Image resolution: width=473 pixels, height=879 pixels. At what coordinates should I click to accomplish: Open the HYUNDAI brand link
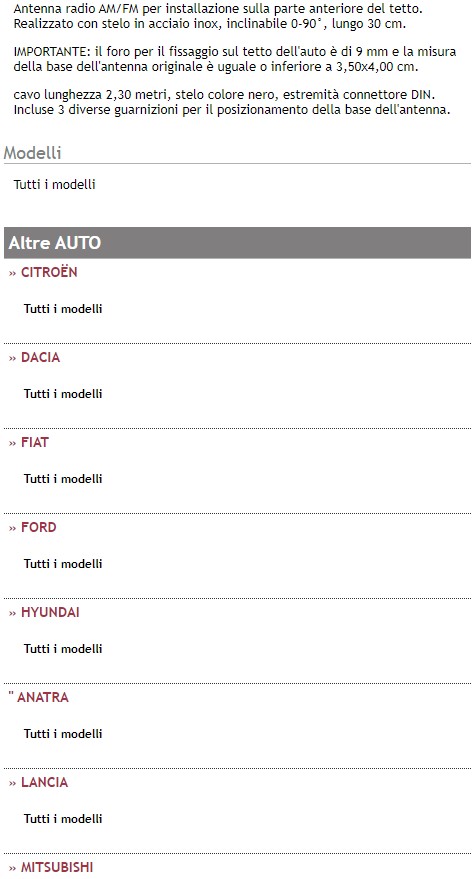click(x=50, y=613)
